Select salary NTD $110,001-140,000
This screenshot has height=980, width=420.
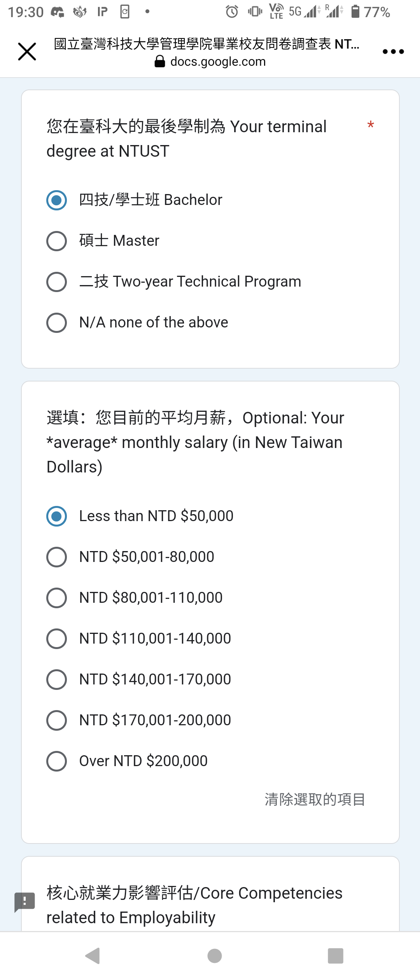coord(139,639)
